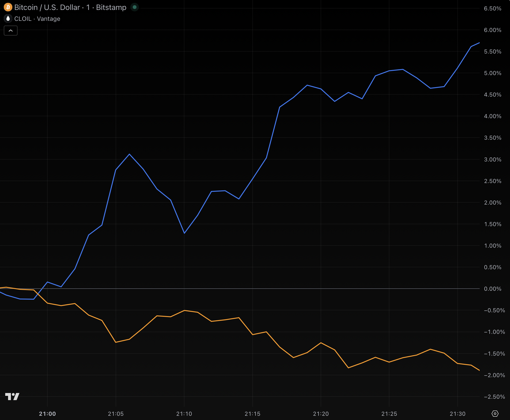Click the −2.50% price scale label
This screenshot has width=510, height=420.
pos(494,397)
